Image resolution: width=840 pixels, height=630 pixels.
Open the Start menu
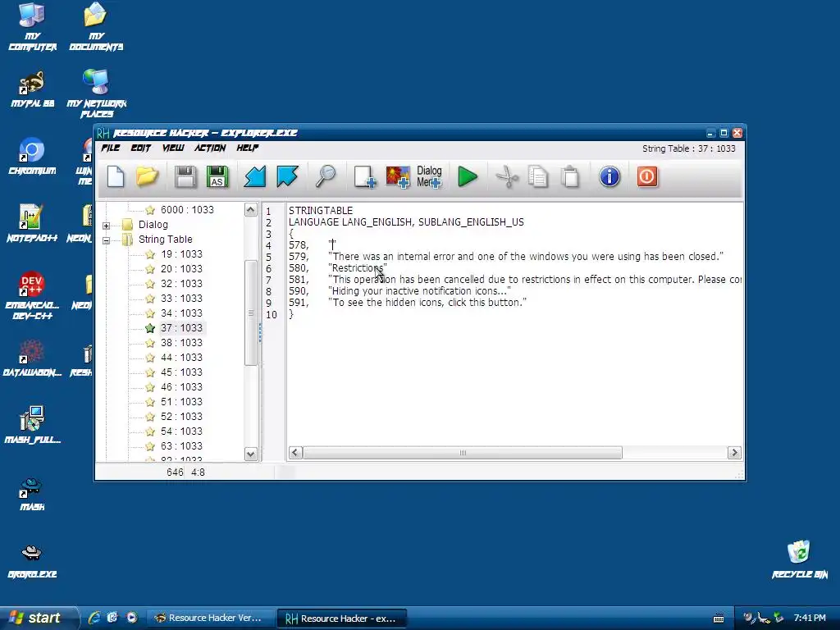coord(39,618)
